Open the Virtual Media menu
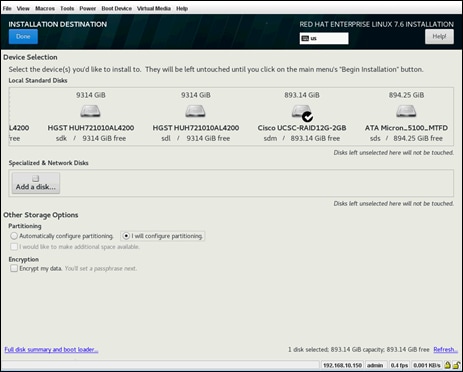Image resolution: width=463 pixels, height=372 pixels. click(154, 8)
